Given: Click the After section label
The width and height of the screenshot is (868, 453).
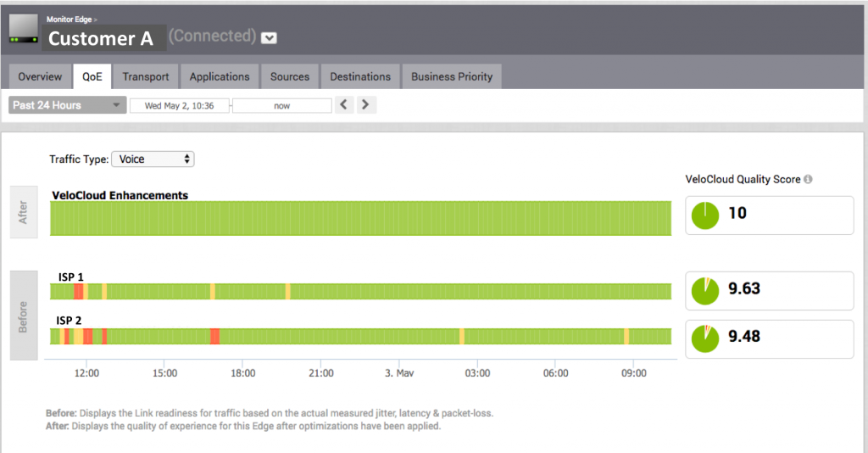Looking at the screenshot, I should [x=24, y=212].
